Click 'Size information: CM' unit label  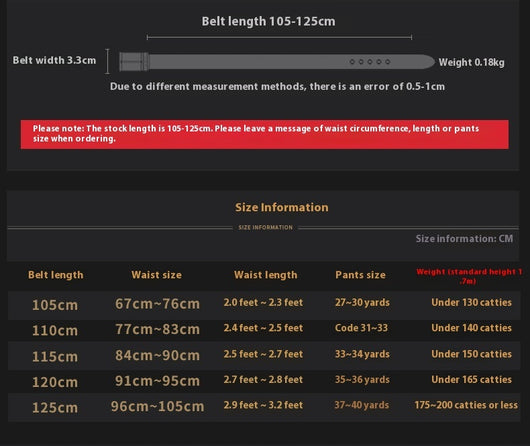click(464, 239)
